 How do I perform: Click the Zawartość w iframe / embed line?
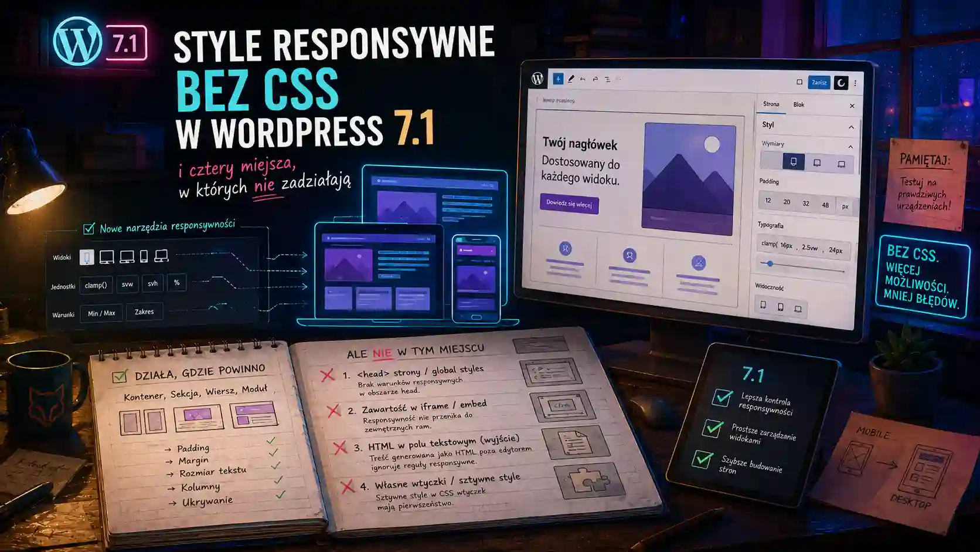(x=424, y=407)
